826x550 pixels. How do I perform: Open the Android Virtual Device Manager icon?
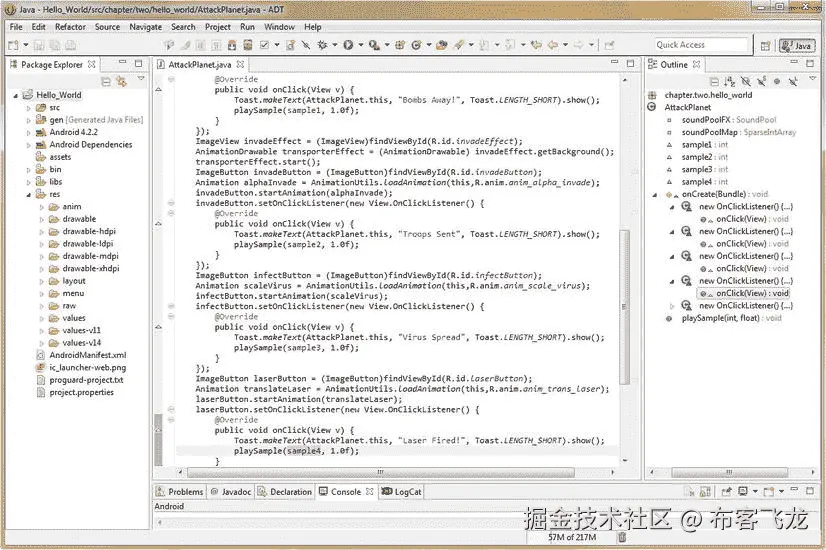click(247, 45)
